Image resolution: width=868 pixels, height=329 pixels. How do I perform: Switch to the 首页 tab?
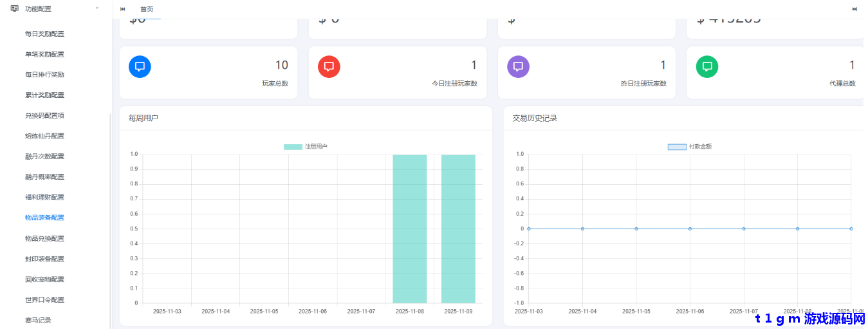[147, 9]
